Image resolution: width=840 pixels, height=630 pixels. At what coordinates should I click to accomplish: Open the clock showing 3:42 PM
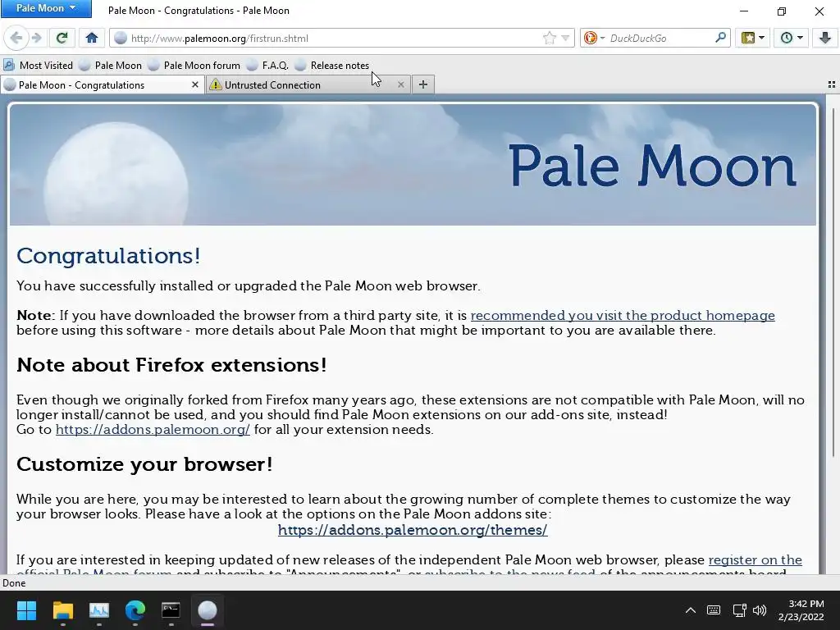point(801,610)
